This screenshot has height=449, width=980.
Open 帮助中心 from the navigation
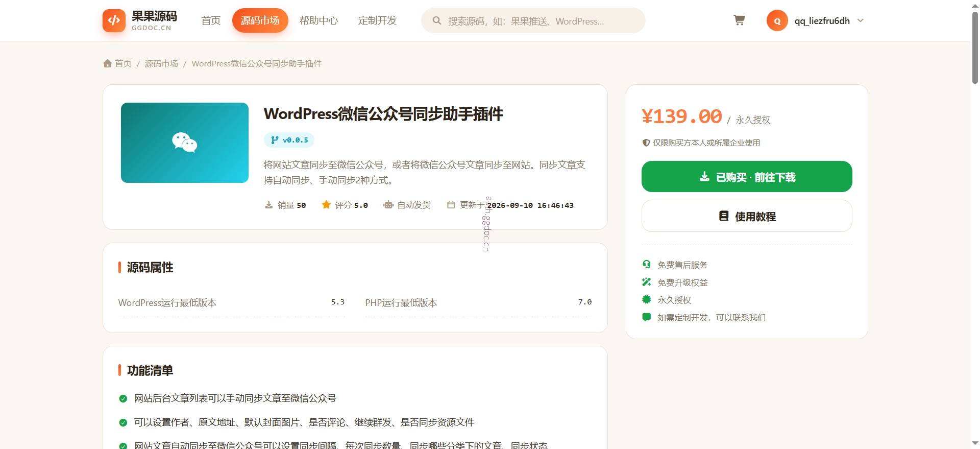[319, 20]
